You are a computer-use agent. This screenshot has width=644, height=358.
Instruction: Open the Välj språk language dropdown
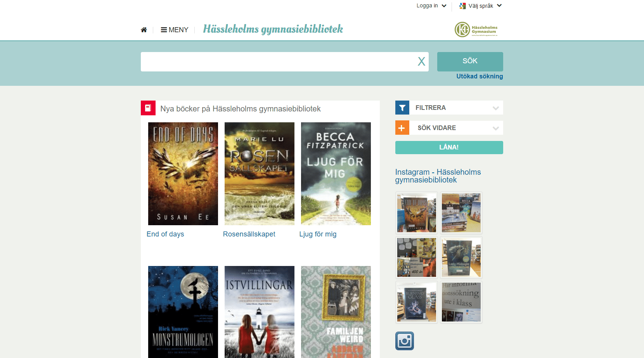click(x=481, y=6)
